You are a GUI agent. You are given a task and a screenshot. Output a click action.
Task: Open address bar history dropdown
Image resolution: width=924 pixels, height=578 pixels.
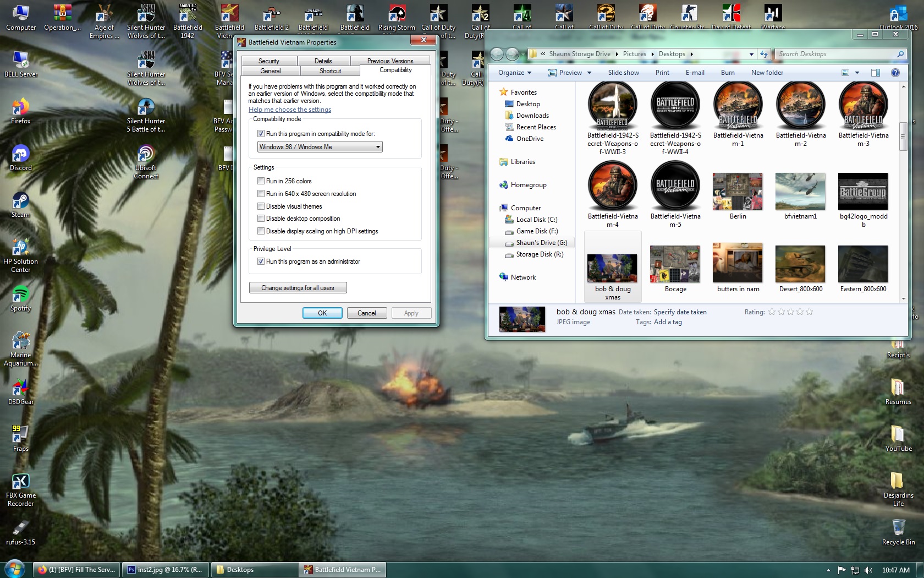coord(751,54)
